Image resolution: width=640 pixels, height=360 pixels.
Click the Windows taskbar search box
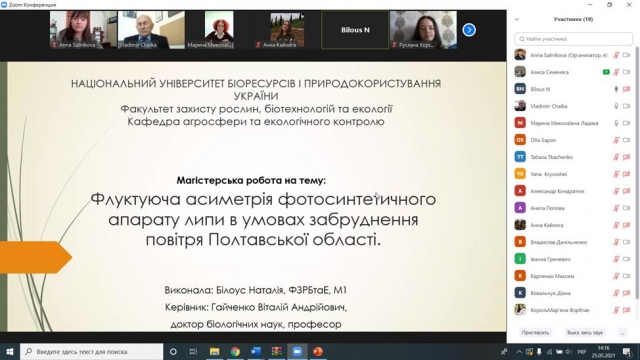(91, 351)
